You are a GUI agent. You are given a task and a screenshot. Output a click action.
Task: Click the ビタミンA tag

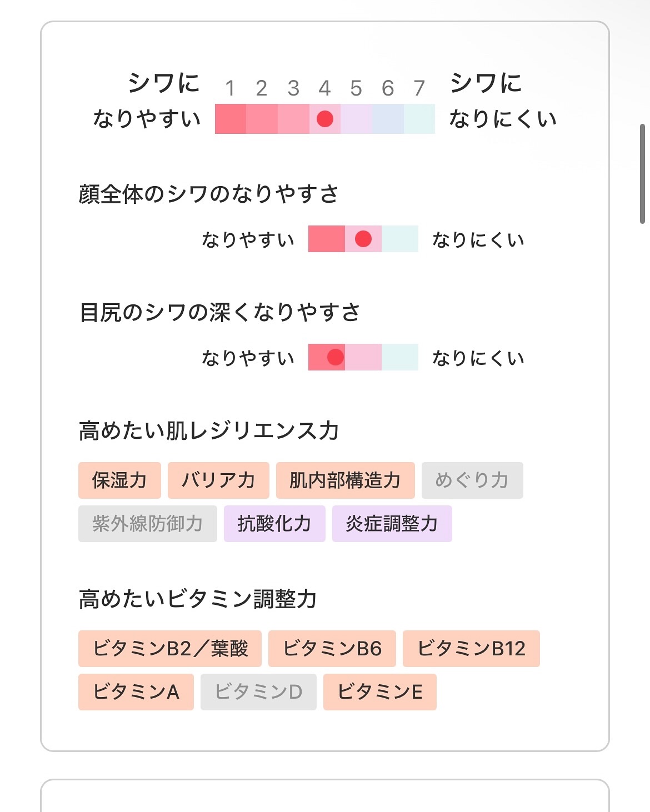136,692
